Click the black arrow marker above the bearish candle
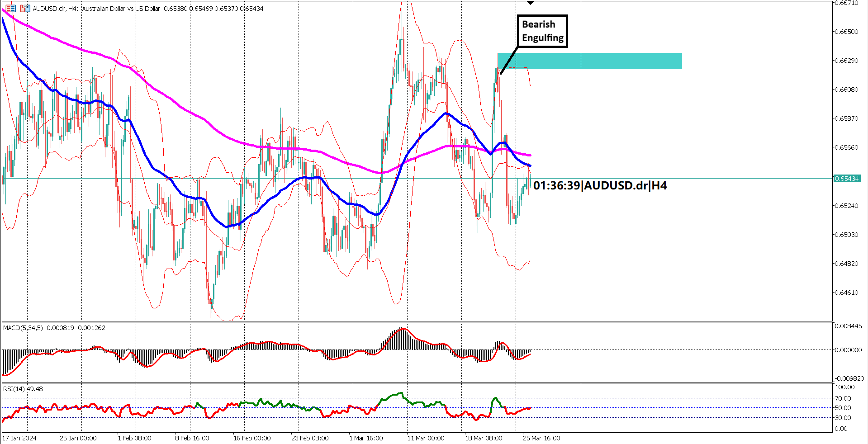Screen dimensions: 868x444 tap(530, 3)
